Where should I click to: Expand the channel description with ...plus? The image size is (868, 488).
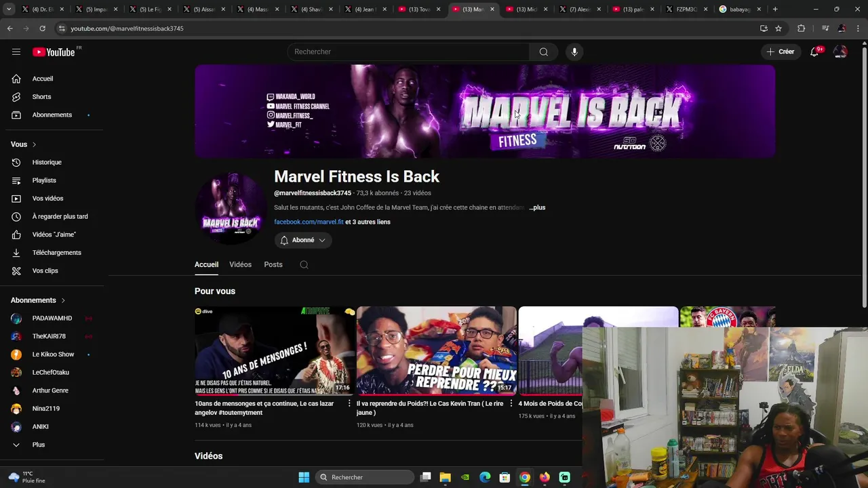tap(537, 207)
